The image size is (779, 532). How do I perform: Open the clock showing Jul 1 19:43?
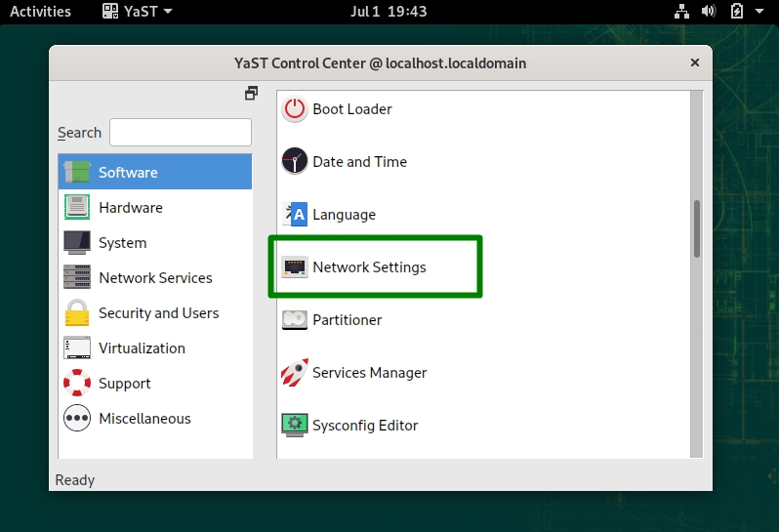coord(389,11)
